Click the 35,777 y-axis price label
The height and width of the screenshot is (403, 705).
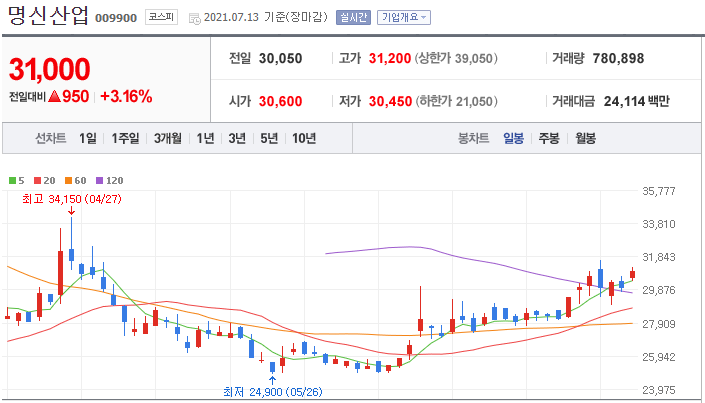click(659, 191)
